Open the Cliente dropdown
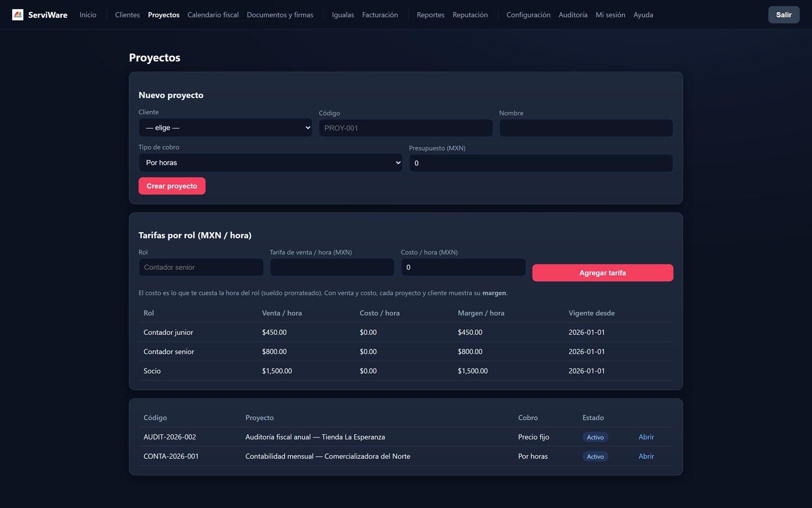812x508 pixels. [x=225, y=128]
